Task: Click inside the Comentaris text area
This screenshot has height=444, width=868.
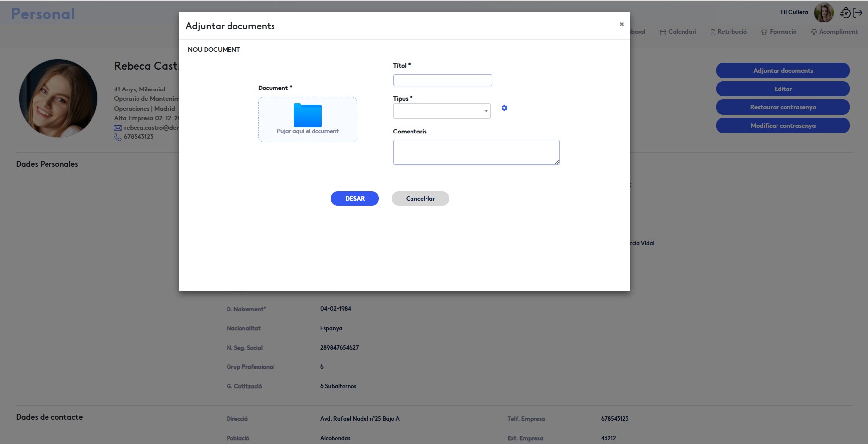Action: coord(476,152)
